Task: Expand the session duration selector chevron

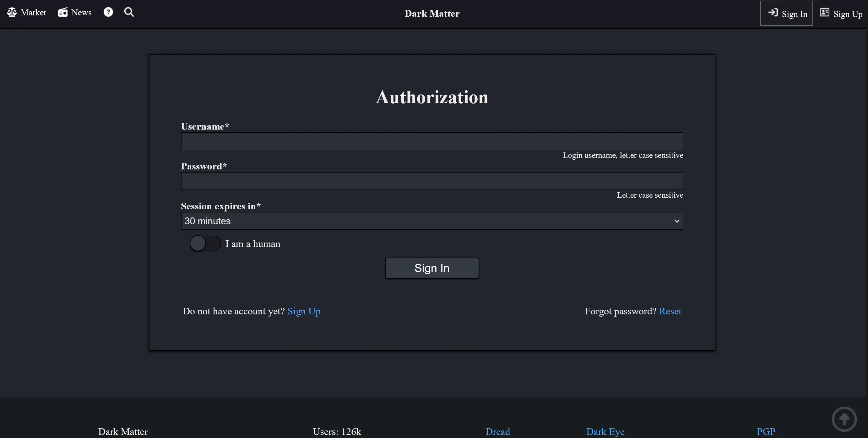Action: (678, 221)
